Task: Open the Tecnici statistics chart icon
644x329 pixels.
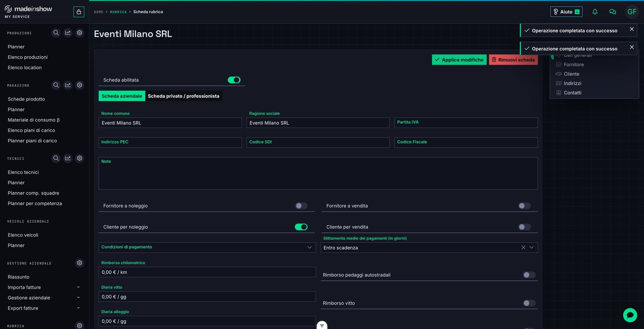Action: pyautogui.click(x=68, y=158)
